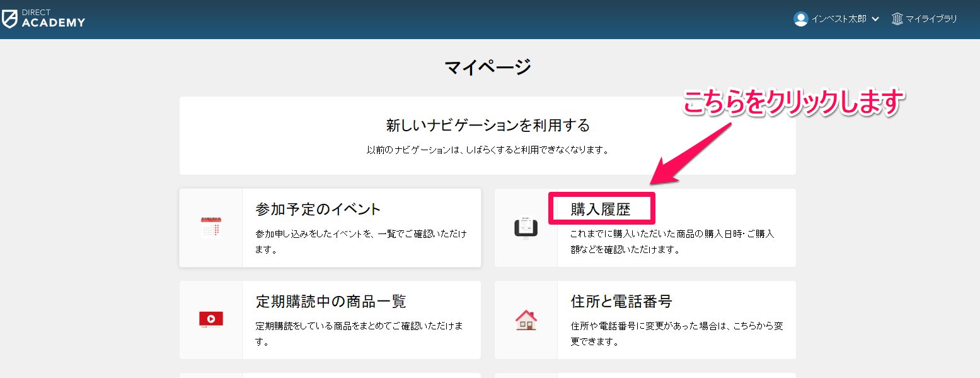980x378 pixels.
Task: Click the マイライブラリ building icon
Action: [x=897, y=19]
